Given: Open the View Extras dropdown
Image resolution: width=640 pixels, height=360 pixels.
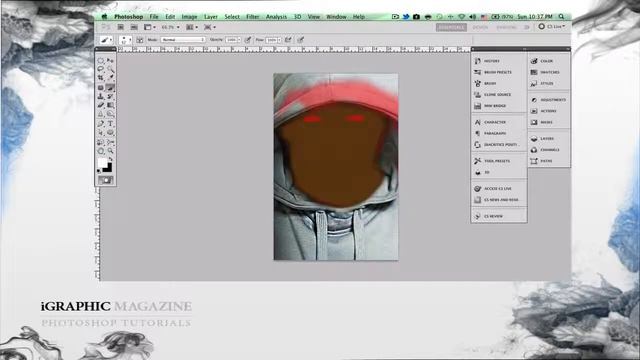Looking at the screenshot, I should (149, 27).
